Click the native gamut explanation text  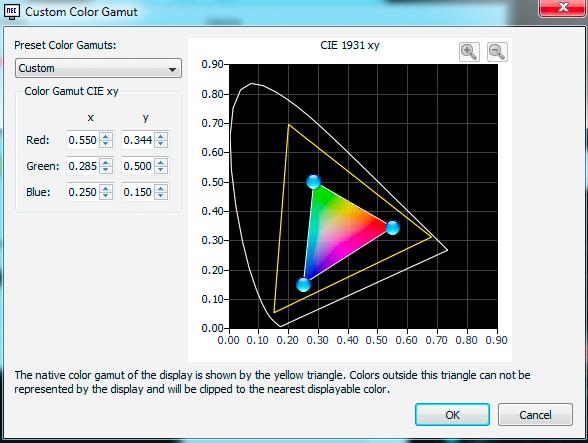click(x=272, y=382)
